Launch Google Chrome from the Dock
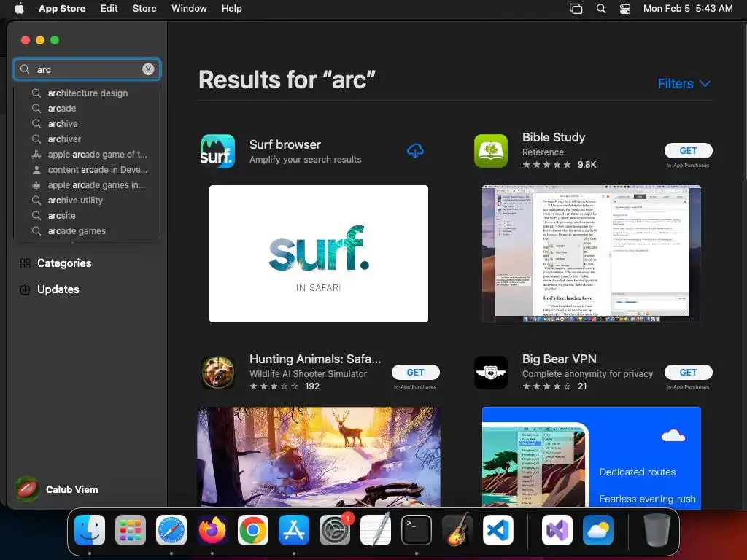The image size is (747, 560). 253,530
